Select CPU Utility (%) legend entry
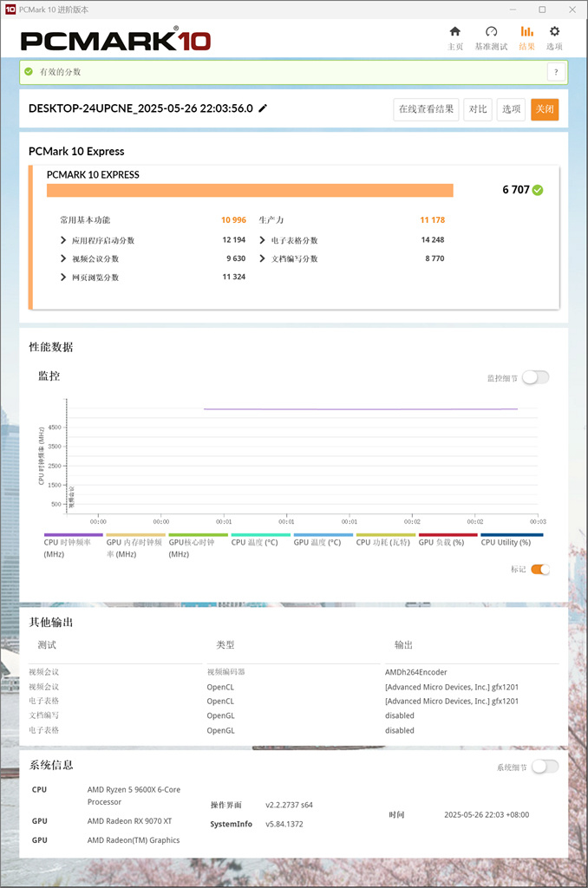588x888 pixels. tap(512, 539)
